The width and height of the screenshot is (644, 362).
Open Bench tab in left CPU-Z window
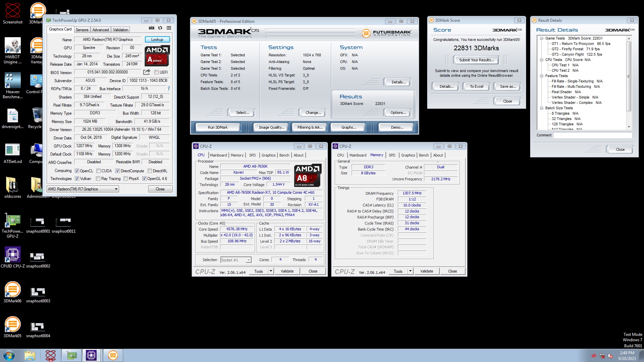pos(284,155)
